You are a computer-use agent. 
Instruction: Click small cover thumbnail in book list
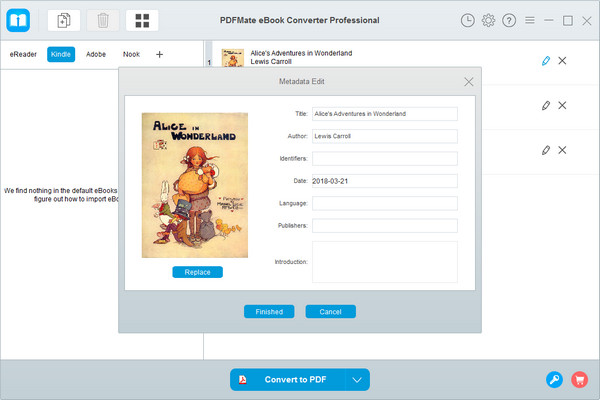pos(233,58)
